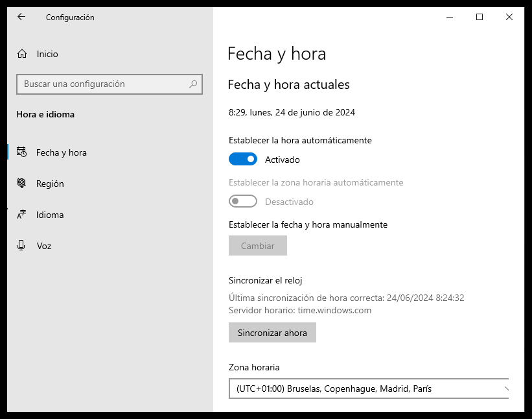The width and height of the screenshot is (532, 419).
Task: Toggle Establecer la zona horaria automáticamente switch
Action: pos(243,201)
